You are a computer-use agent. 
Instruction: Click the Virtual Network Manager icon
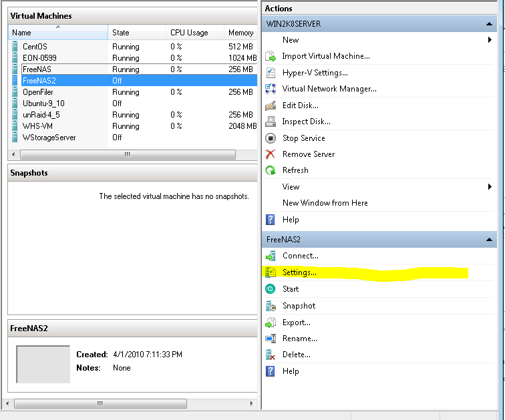(271, 89)
